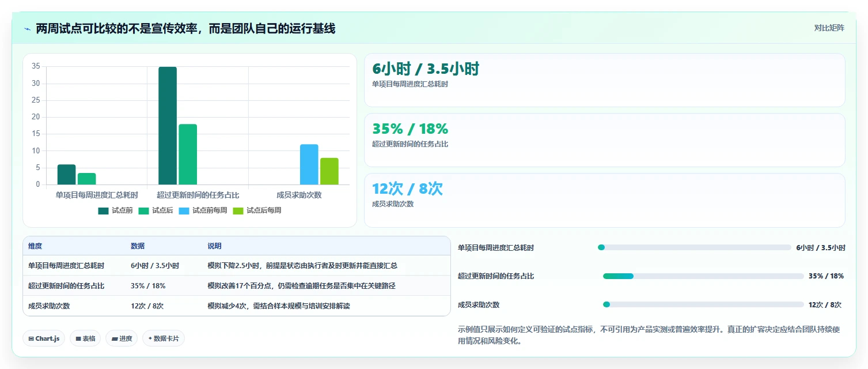
Task: Click the 试点后 bar for 超过更新时间的任务占比
Action: [x=188, y=155]
